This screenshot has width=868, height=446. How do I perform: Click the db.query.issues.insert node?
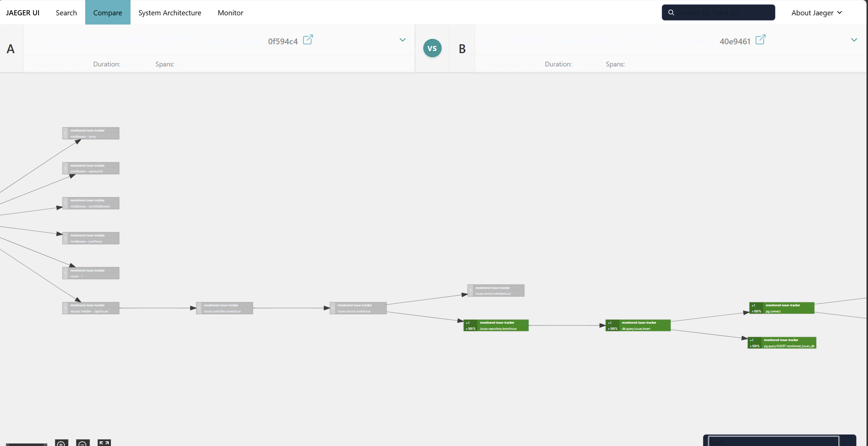click(638, 325)
